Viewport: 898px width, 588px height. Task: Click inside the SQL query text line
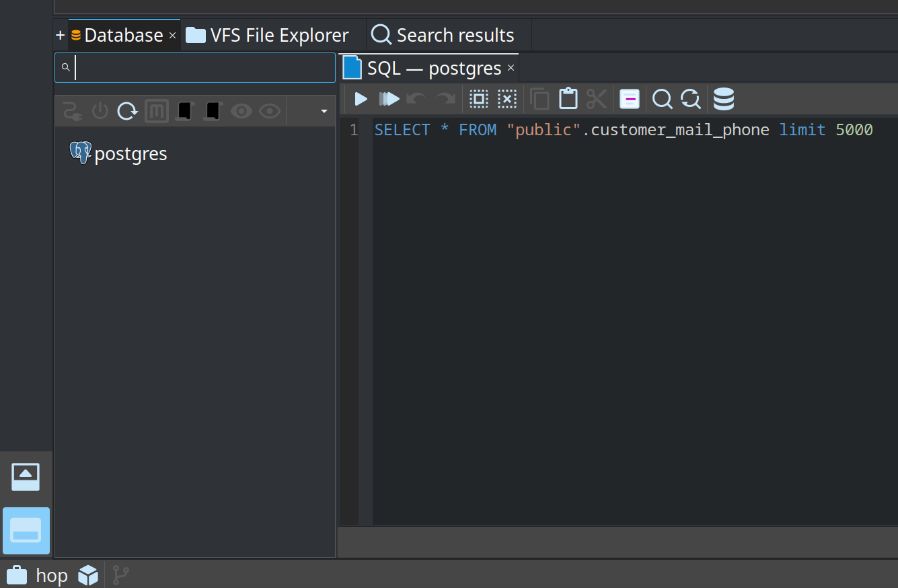click(624, 130)
